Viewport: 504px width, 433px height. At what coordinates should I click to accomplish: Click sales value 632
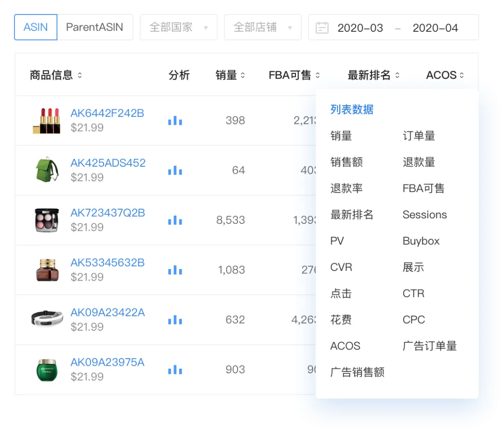[x=235, y=320]
